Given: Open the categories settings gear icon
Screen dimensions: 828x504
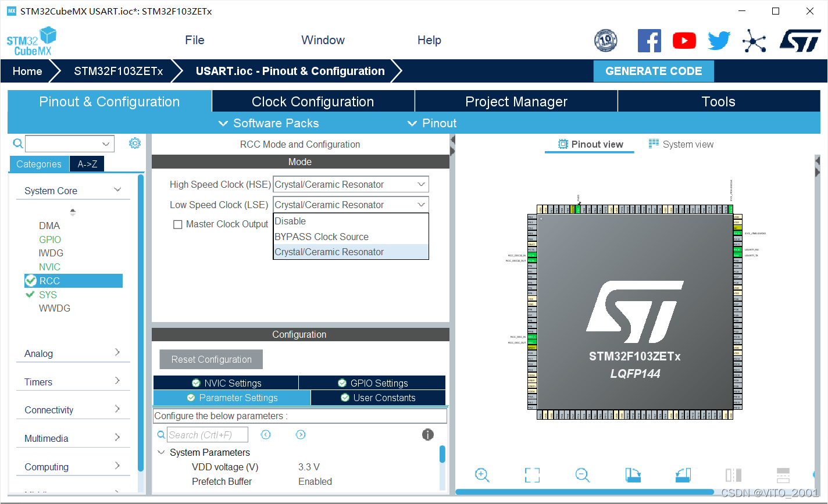Looking at the screenshot, I should (x=135, y=143).
